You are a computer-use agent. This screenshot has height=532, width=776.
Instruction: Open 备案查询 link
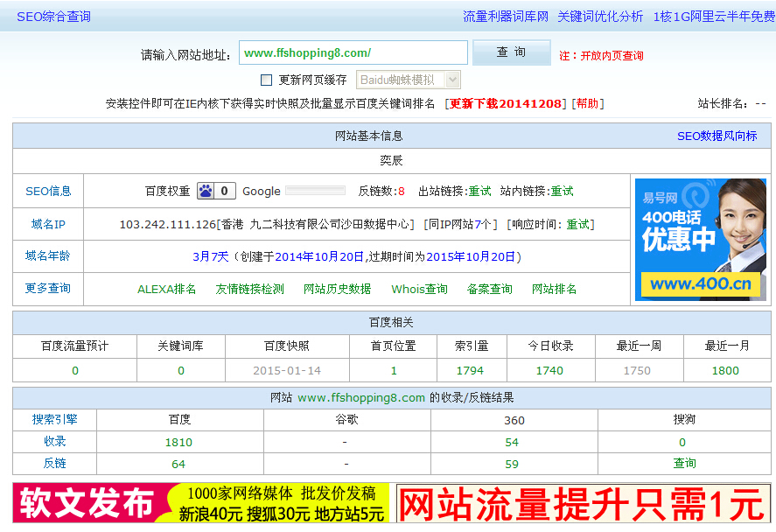489,289
